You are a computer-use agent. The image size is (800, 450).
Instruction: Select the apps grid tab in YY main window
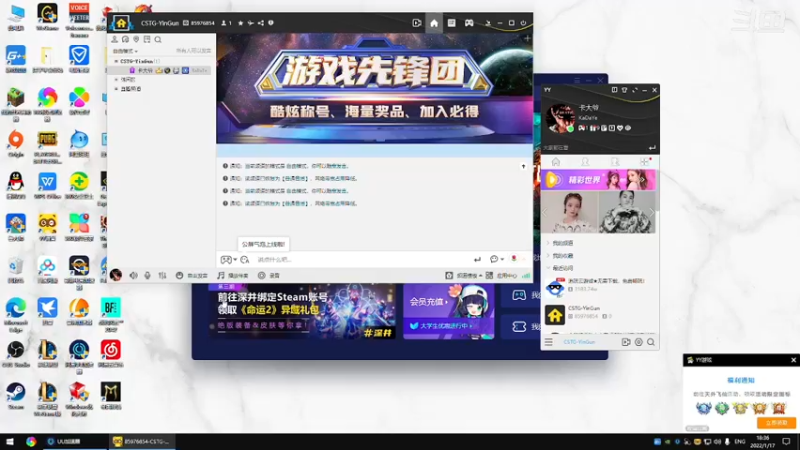(645, 162)
